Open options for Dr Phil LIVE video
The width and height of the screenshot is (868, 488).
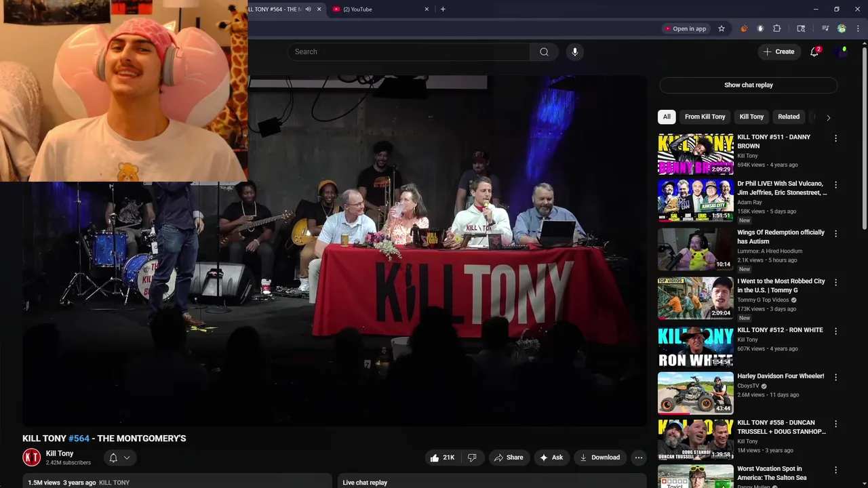click(x=835, y=184)
